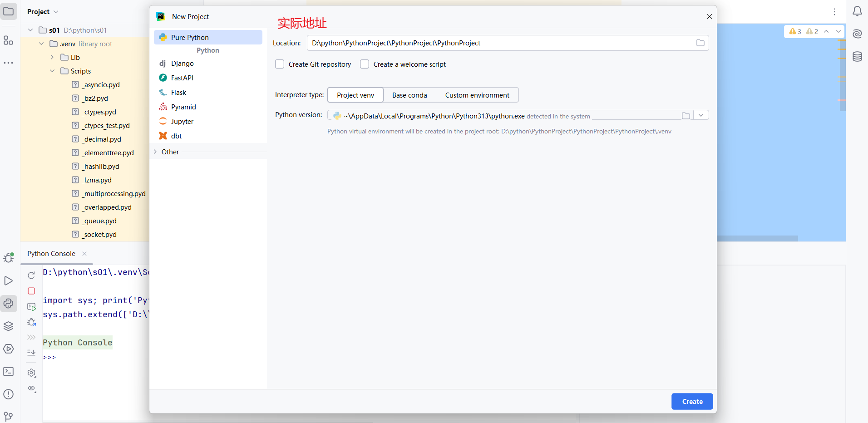Open the Run tool window icon
The width and height of the screenshot is (868, 423).
9,280
